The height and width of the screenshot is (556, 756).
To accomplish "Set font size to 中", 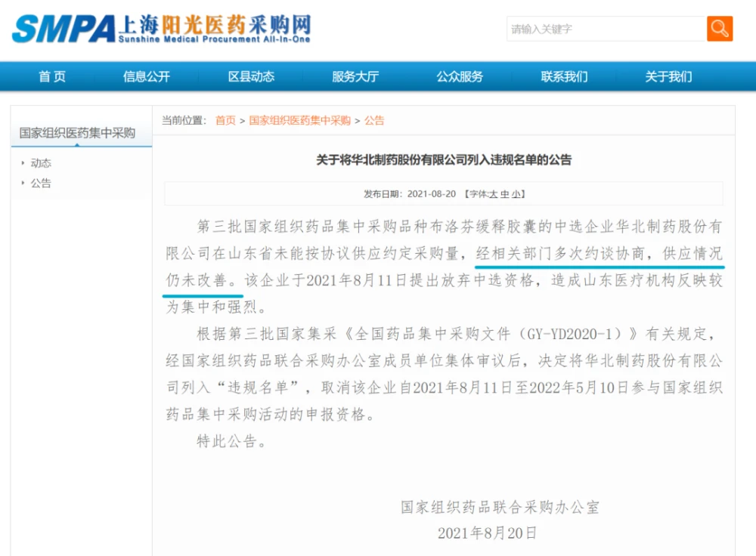I will [x=504, y=194].
